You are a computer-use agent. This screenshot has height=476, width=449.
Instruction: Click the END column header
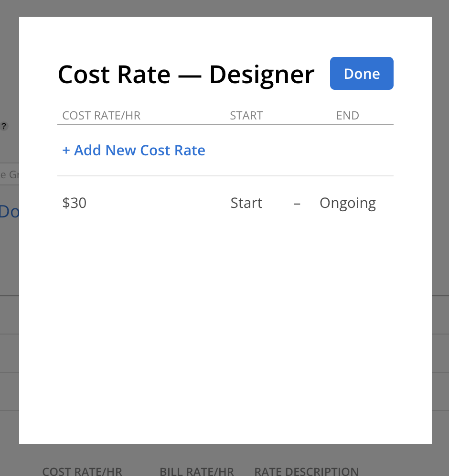[x=348, y=116]
